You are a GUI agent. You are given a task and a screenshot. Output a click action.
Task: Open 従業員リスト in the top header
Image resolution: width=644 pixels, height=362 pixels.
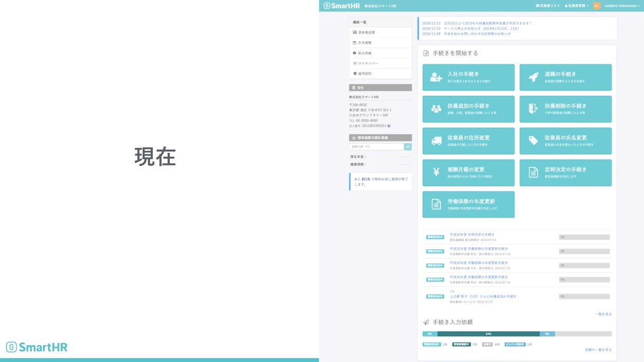(x=548, y=6)
